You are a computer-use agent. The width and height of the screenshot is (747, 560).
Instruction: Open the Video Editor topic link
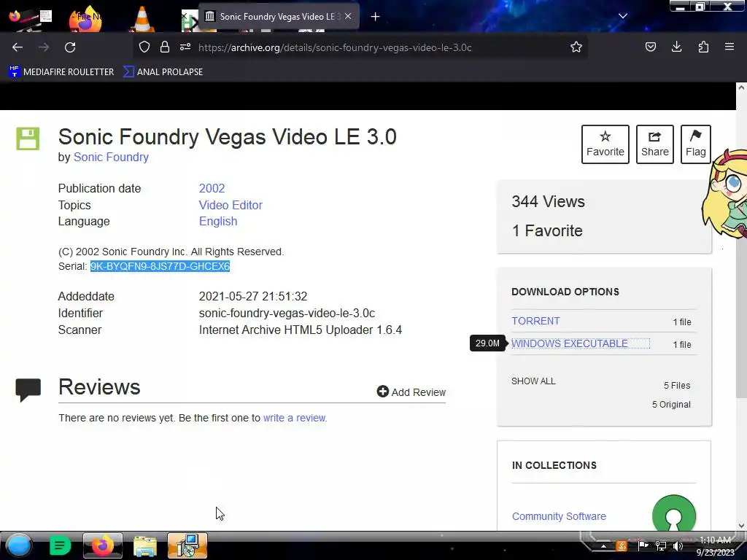[231, 205]
